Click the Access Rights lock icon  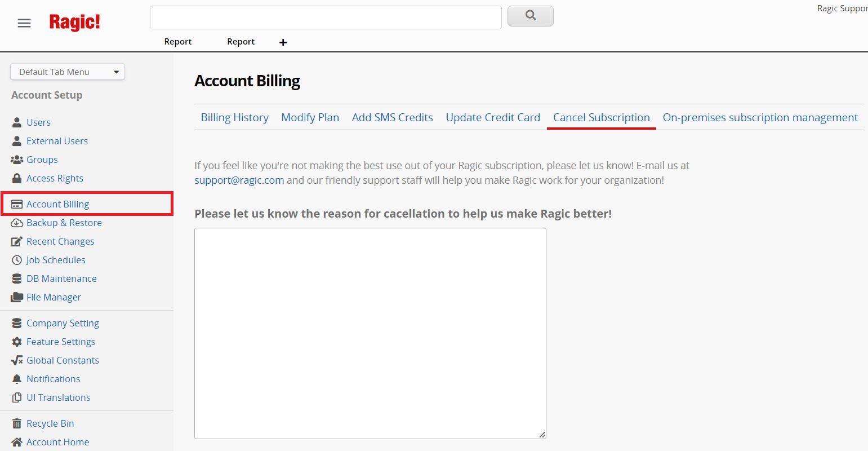(x=17, y=178)
